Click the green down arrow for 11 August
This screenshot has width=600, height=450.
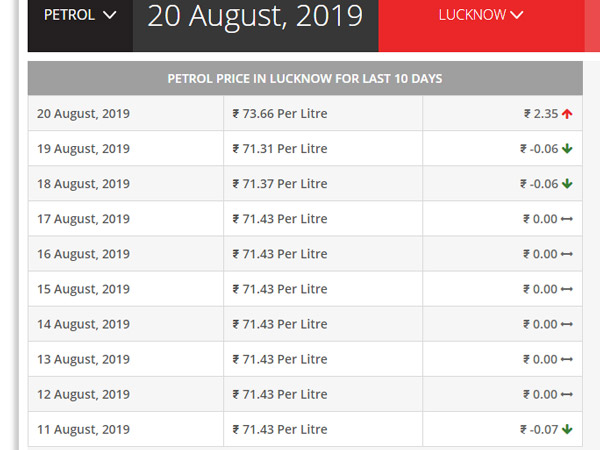[567, 430]
